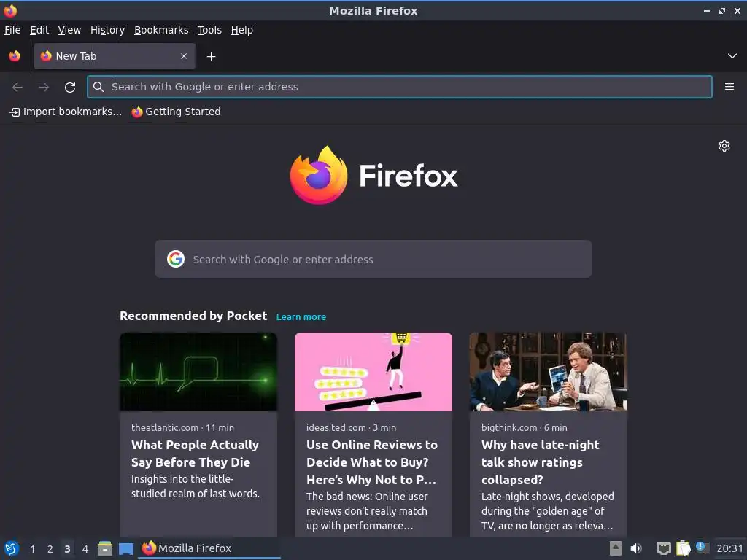Open a new tab with plus button
The height and width of the screenshot is (560, 747).
point(211,57)
